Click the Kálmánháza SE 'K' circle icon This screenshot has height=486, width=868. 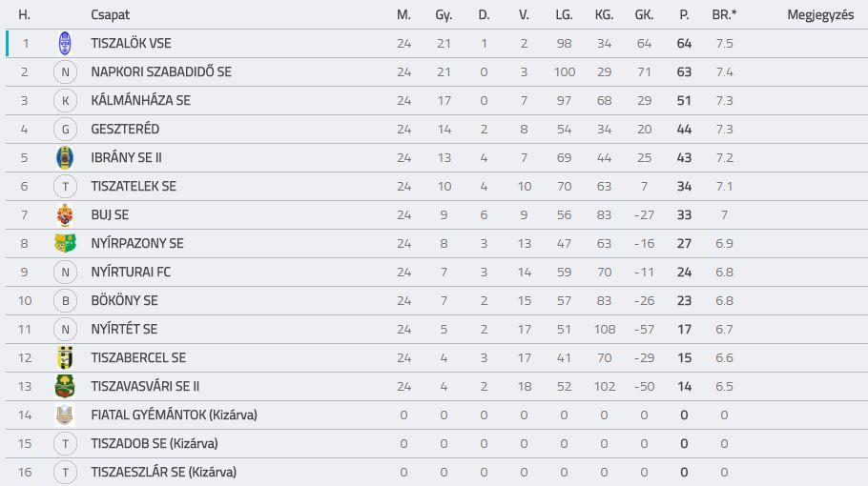point(65,101)
